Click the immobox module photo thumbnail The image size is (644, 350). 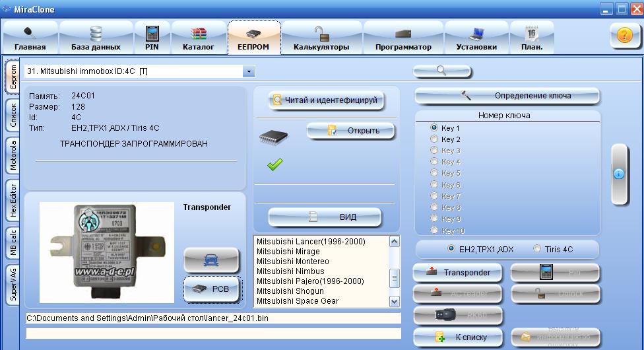click(x=107, y=252)
